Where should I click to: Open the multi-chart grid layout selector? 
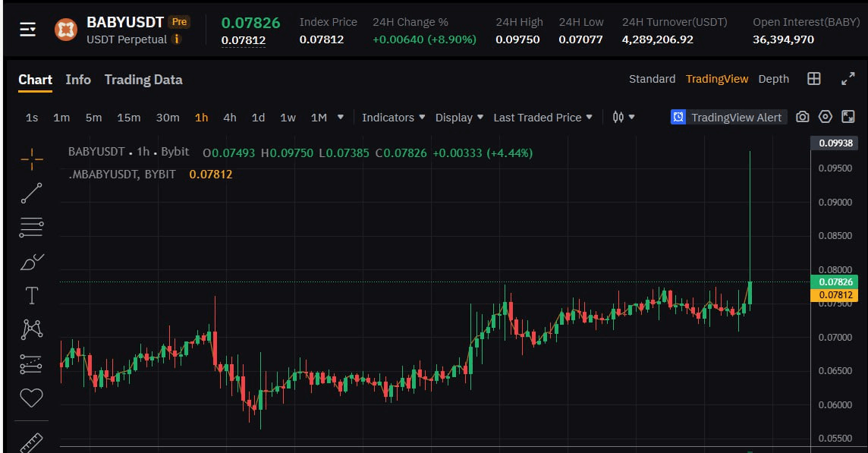(815, 79)
